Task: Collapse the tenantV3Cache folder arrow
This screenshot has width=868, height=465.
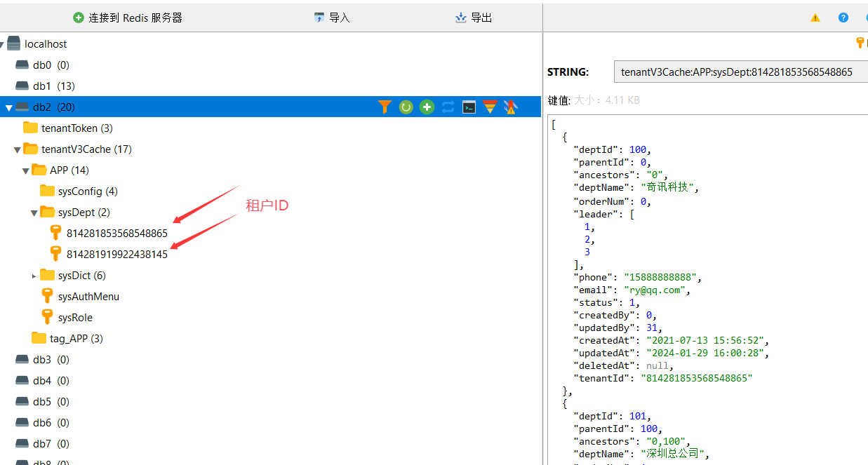Action: pos(18,149)
